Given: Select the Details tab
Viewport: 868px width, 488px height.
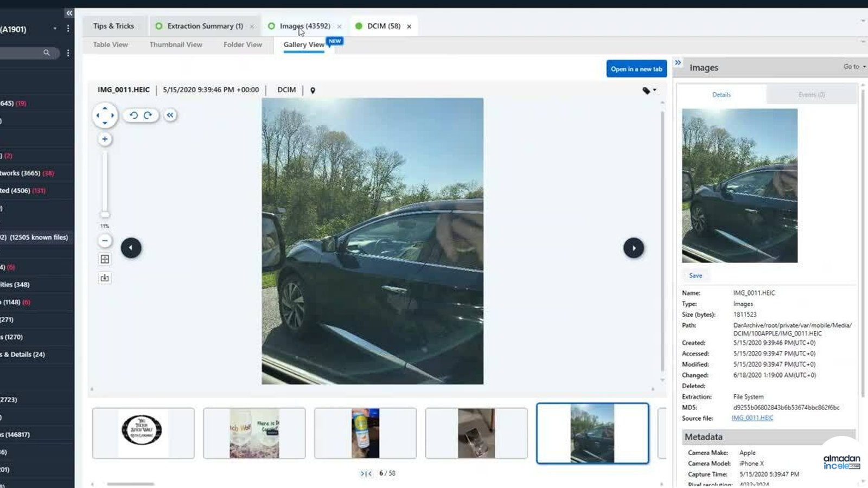Looking at the screenshot, I should [722, 94].
